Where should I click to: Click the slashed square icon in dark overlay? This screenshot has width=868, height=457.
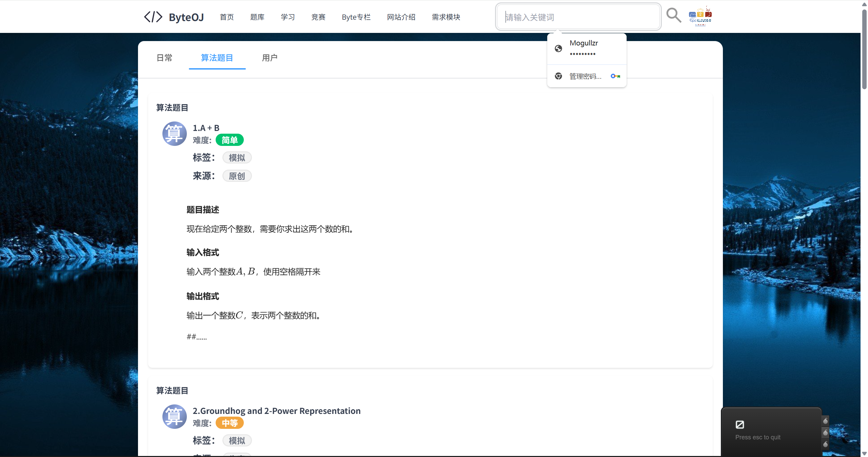pos(739,424)
